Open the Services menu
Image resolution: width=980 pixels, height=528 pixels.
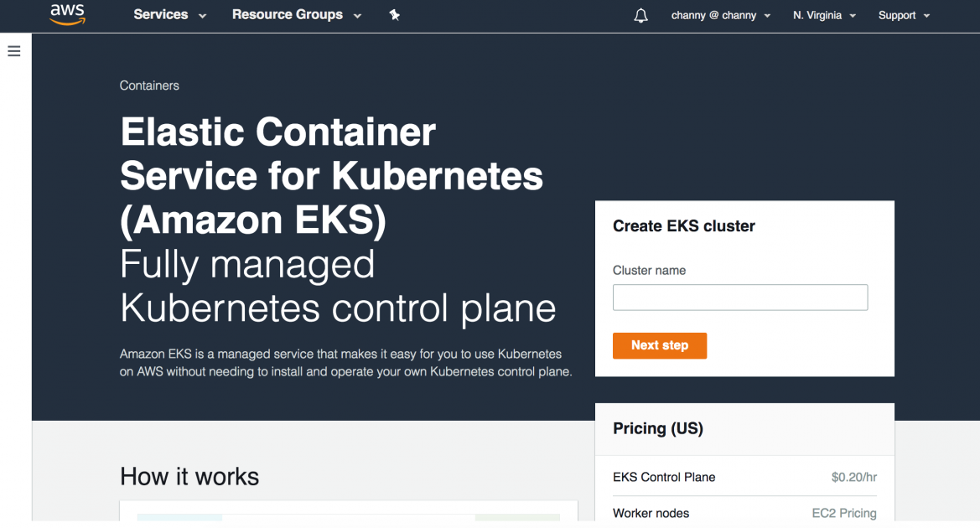(161, 15)
